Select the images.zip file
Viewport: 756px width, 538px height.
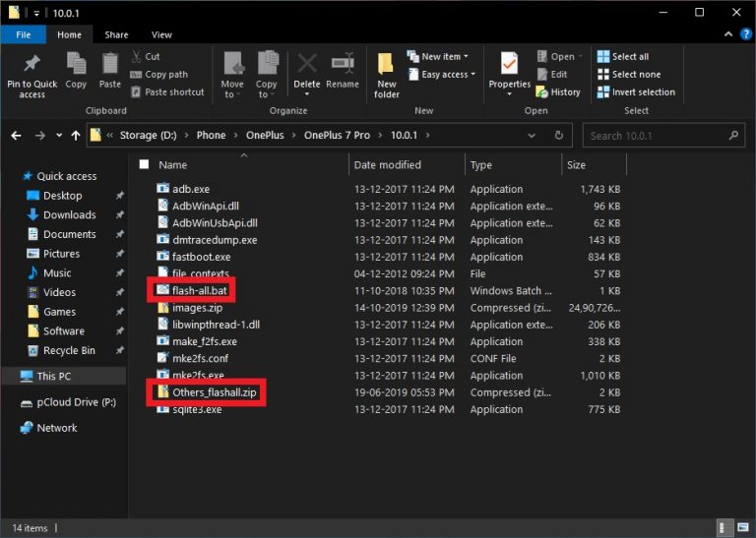pos(197,307)
